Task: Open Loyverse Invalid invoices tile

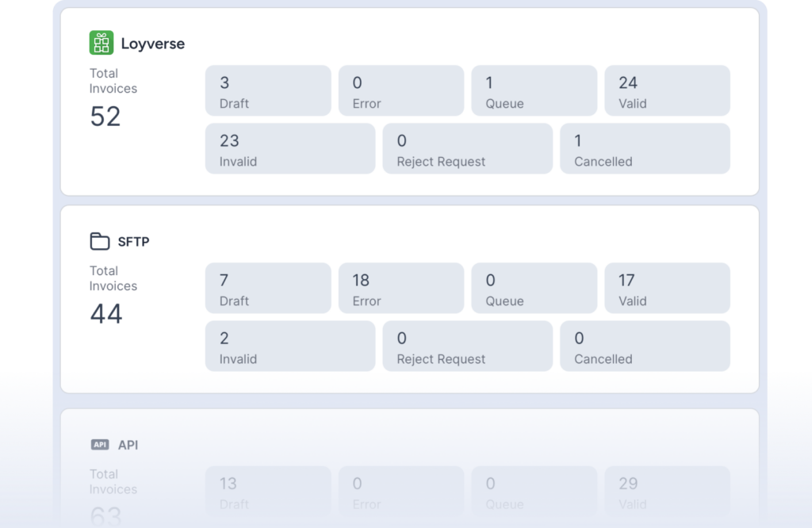Action: 290,149
